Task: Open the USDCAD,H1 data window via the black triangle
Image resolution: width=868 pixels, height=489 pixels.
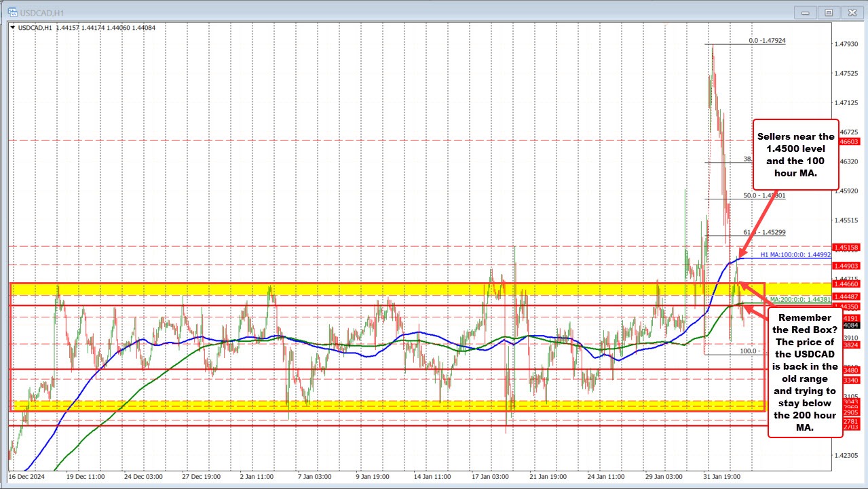Action: coord(13,28)
